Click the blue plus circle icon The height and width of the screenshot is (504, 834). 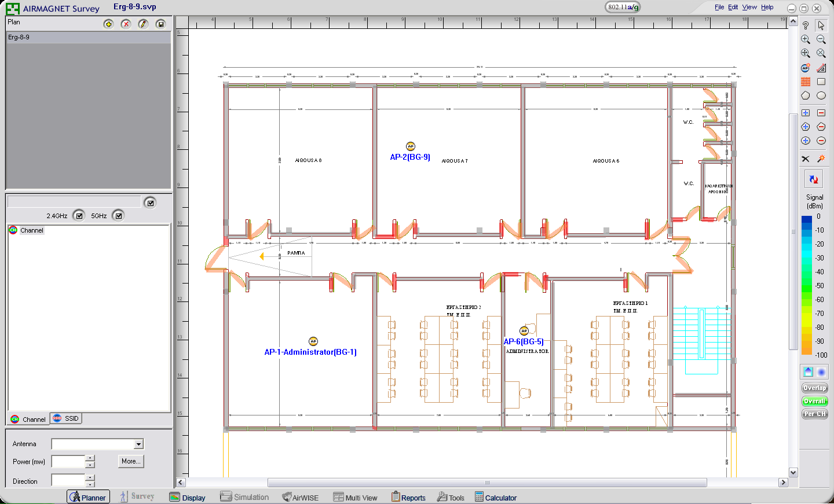tap(806, 141)
